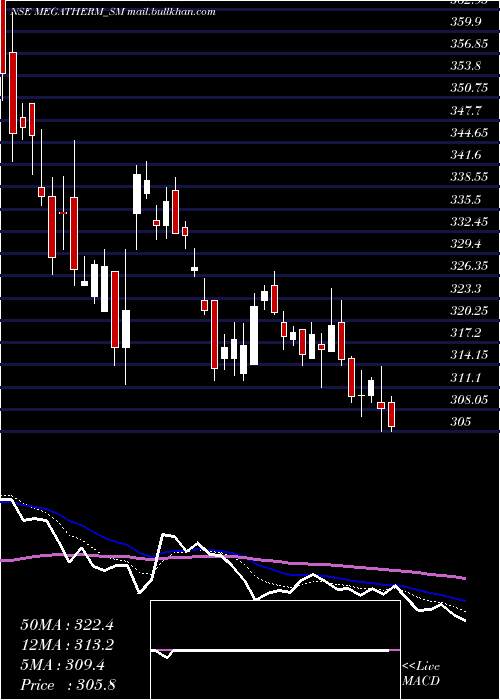Select the 335.5 price axis label
The width and height of the screenshot is (500, 700).
click(x=465, y=199)
